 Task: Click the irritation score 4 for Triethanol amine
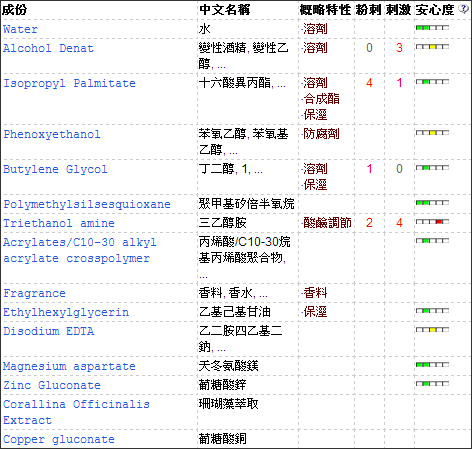pyautogui.click(x=399, y=223)
